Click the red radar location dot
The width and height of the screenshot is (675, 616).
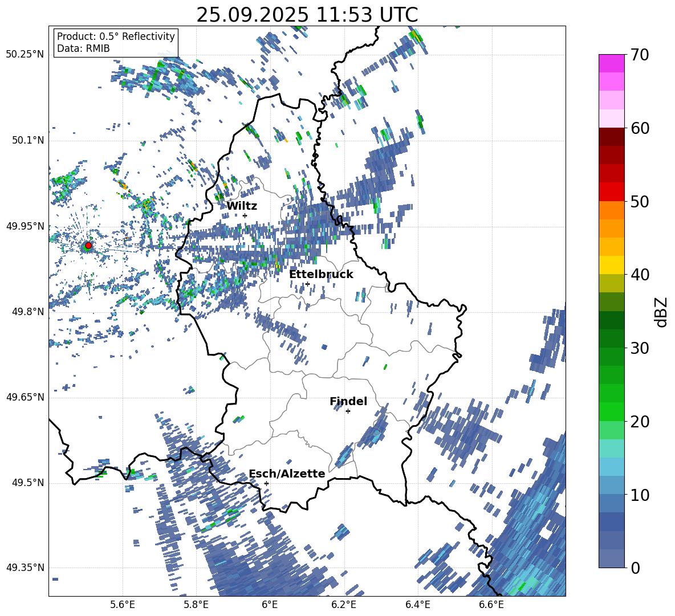pyautogui.click(x=88, y=246)
